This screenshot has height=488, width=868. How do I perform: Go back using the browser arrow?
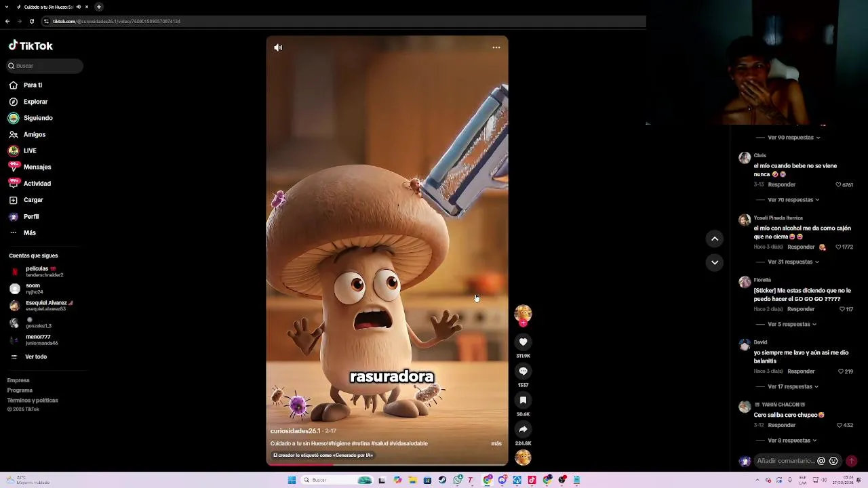pos(7,21)
